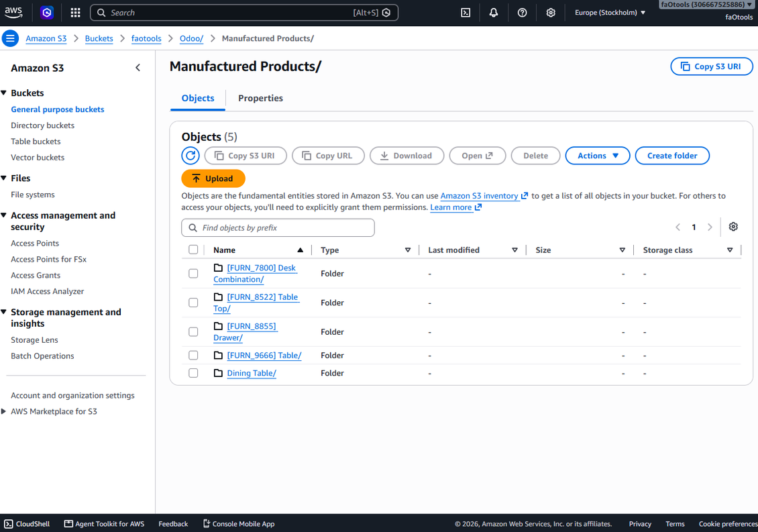
Task: Select the FURN_8855 Drawer checkbox
Action: click(193, 332)
